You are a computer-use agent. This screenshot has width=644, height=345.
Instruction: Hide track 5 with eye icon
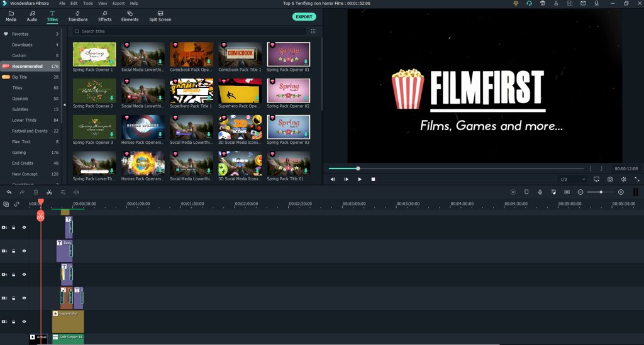[x=25, y=251]
